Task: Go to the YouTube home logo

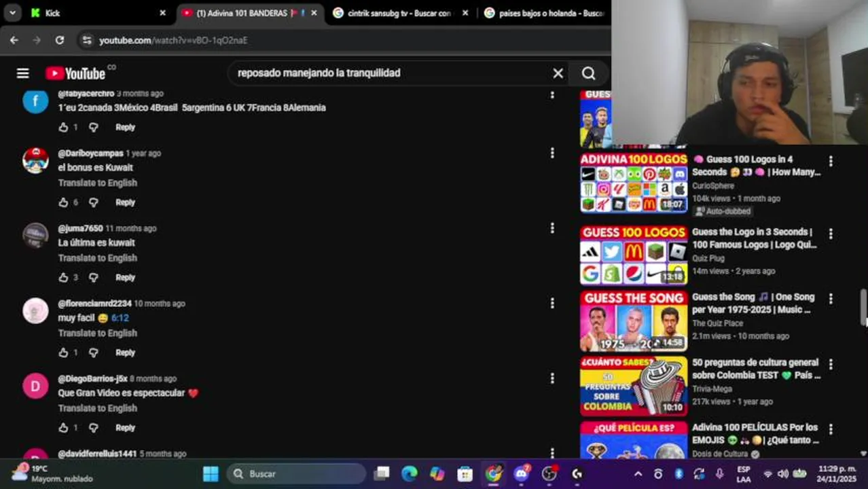Action: [x=75, y=73]
